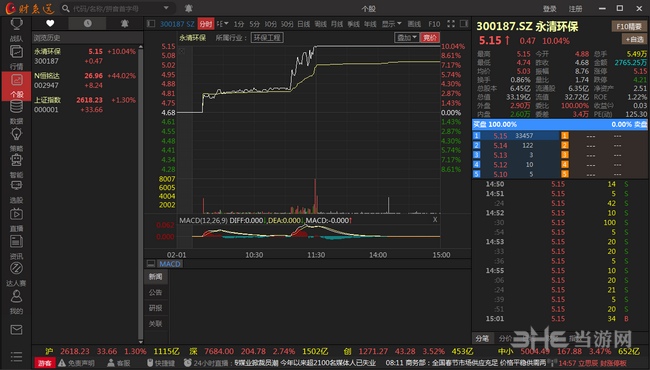Click the bell icon beside the search box
The image size is (650, 370).
click(188, 8)
